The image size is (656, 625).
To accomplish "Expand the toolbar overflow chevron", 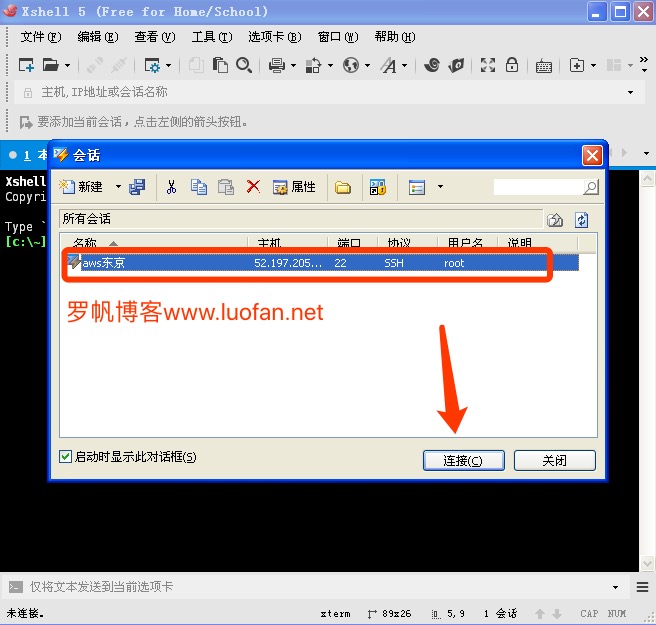I will (644, 64).
